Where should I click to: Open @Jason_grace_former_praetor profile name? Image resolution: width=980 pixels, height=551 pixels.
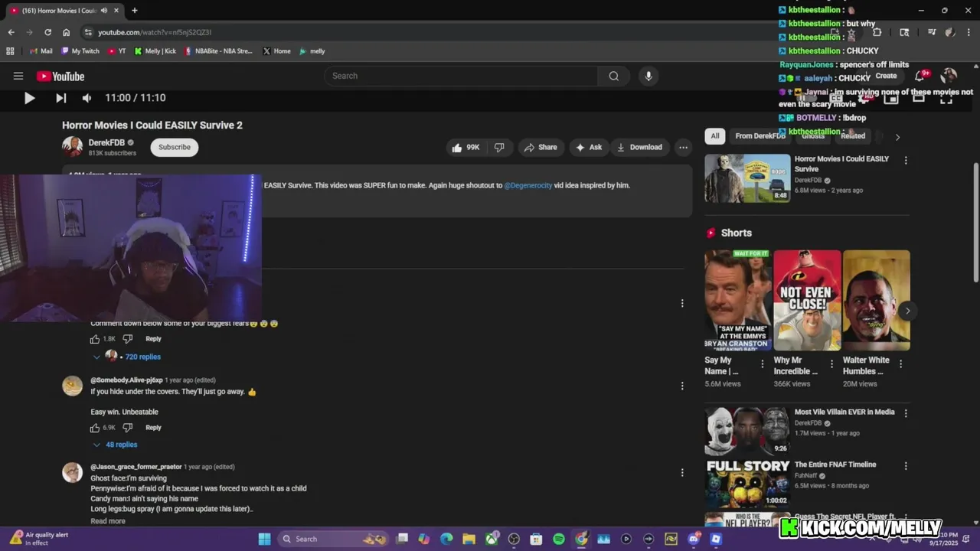(136, 467)
